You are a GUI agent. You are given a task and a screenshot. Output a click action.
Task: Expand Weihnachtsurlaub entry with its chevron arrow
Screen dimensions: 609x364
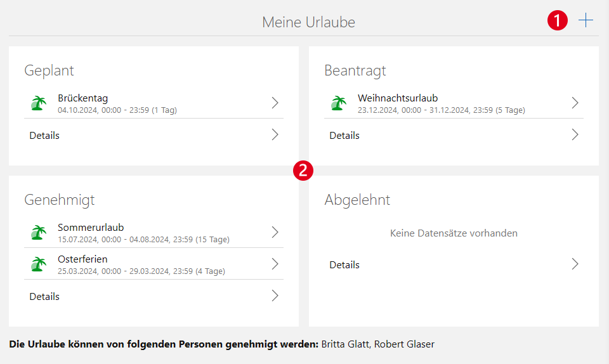pyautogui.click(x=575, y=103)
